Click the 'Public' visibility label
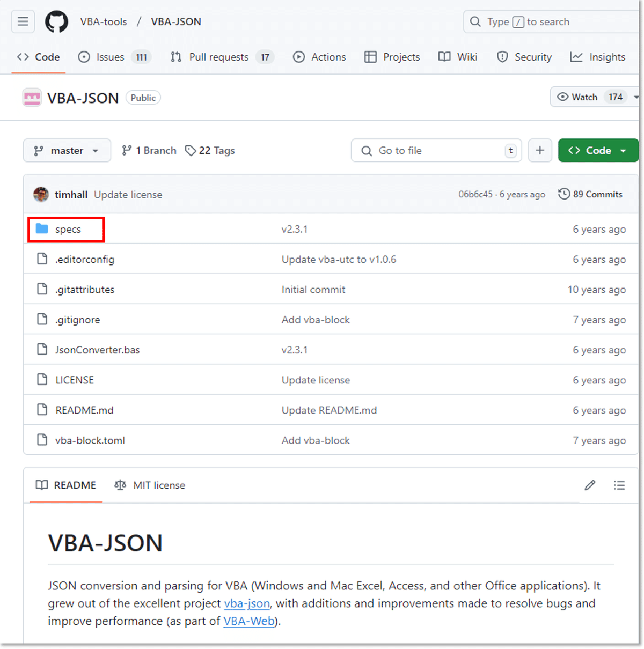This screenshot has width=644, height=649. pos(143,98)
